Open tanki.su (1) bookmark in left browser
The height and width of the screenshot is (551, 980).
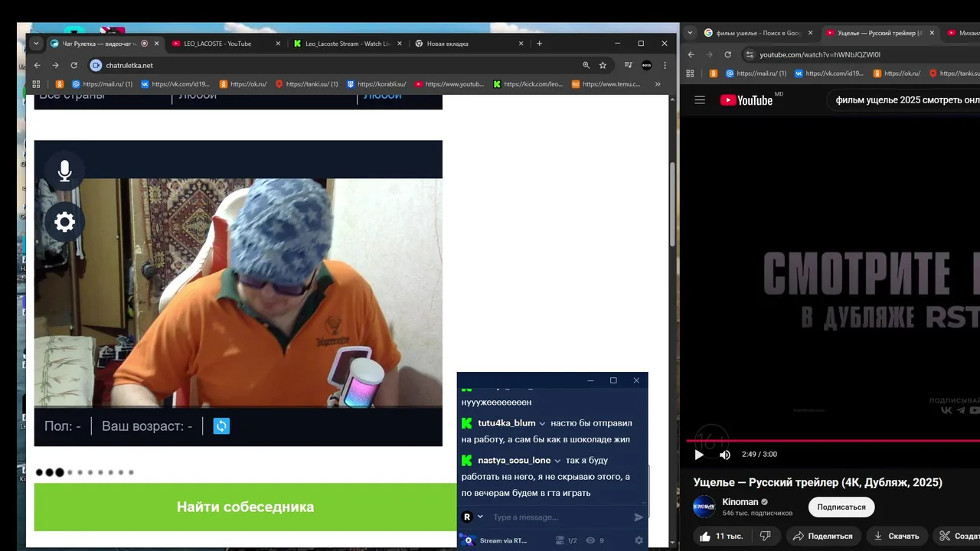click(306, 84)
